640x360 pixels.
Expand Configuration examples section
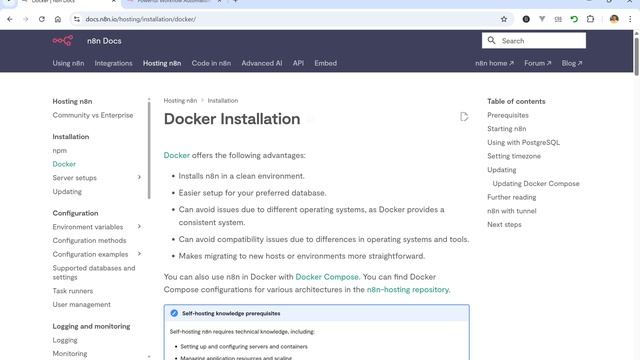(x=139, y=254)
